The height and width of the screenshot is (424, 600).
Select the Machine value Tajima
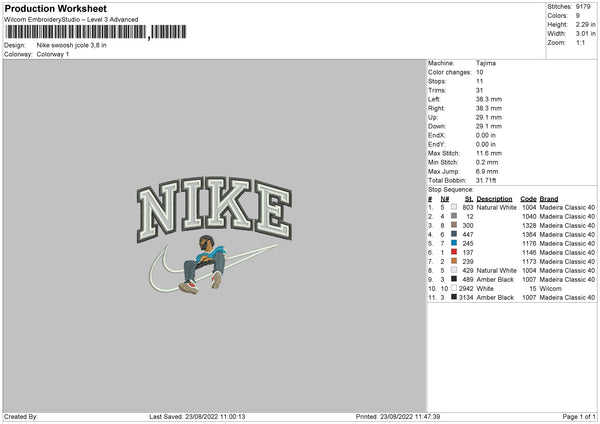pyautogui.click(x=486, y=63)
